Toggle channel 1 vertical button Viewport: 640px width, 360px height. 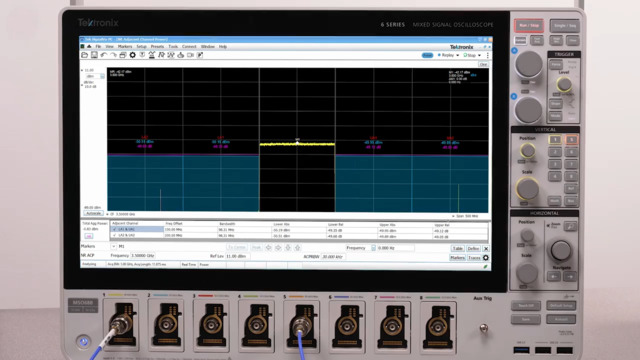point(555,140)
